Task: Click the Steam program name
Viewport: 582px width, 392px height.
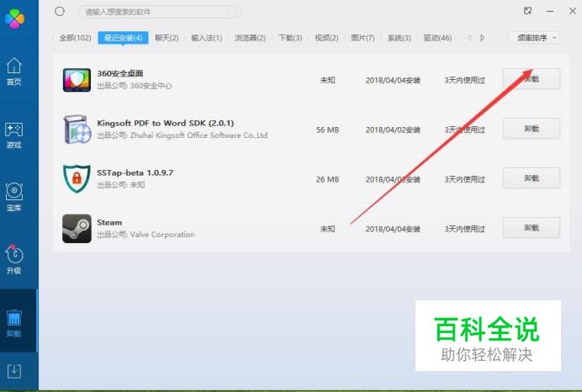Action: coord(109,222)
